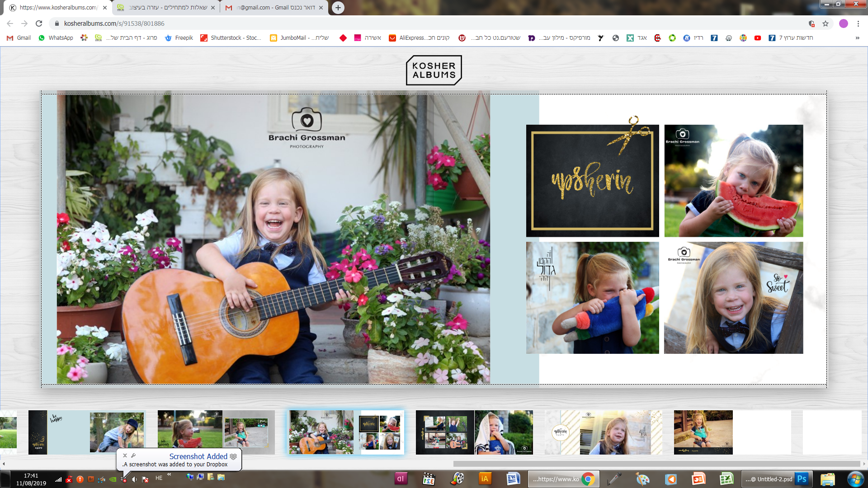Open settings wrench in Dropbox notification
This screenshot has width=868, height=488.
pyautogui.click(x=133, y=455)
